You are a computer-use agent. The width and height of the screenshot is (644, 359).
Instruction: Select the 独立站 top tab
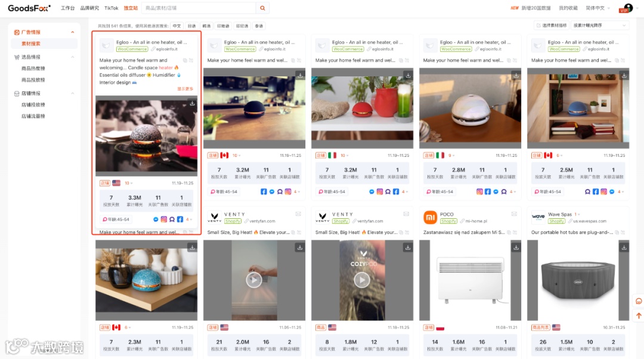point(131,8)
